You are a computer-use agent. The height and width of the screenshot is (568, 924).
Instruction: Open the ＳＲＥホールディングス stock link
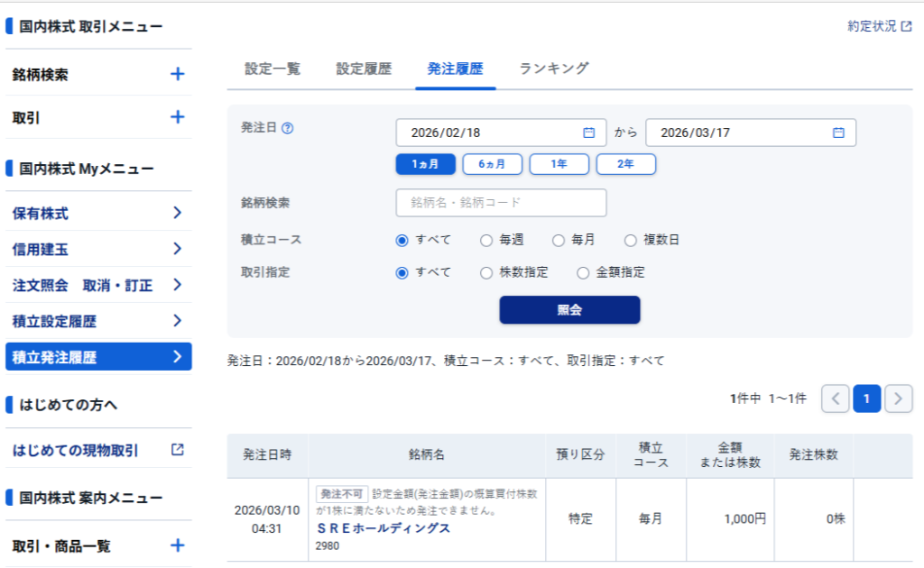click(383, 528)
